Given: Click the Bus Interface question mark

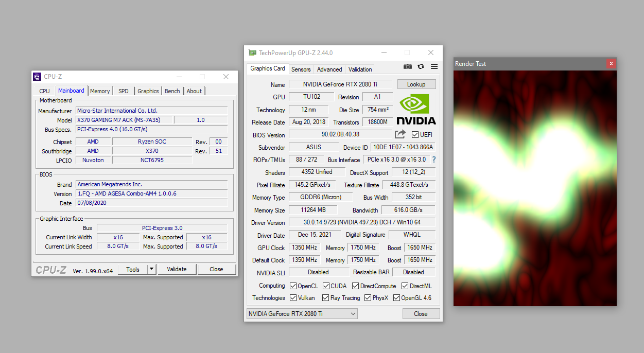Looking at the screenshot, I should [433, 160].
